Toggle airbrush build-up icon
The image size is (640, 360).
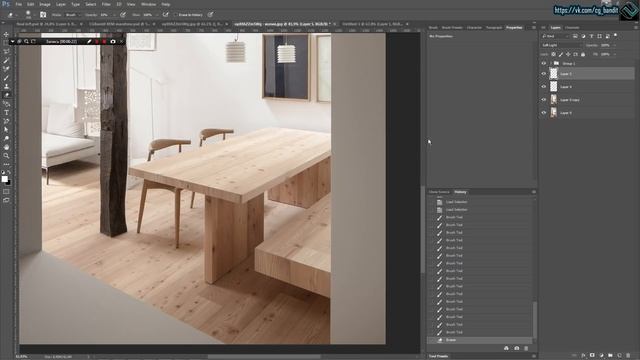pos(165,15)
